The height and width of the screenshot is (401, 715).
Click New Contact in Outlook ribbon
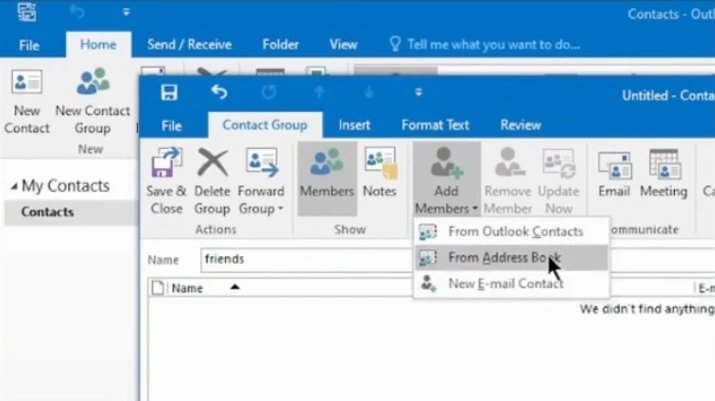26,102
